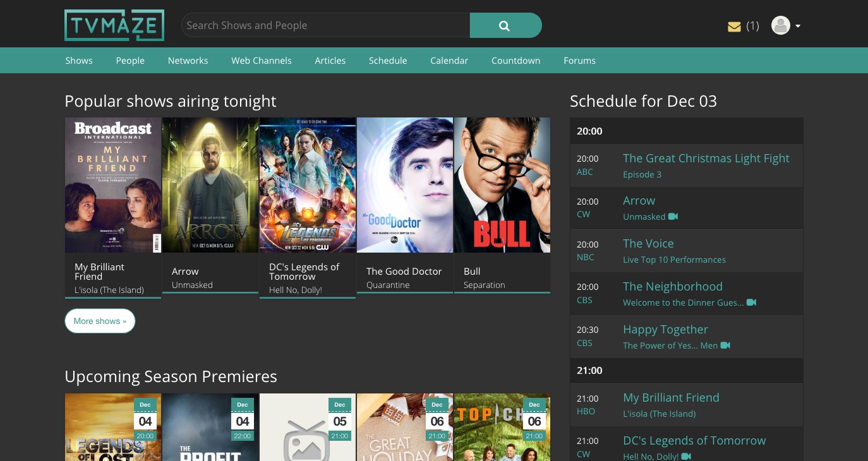Open Hell No, Dolly! episode under poster
868x461 pixels.
(296, 290)
